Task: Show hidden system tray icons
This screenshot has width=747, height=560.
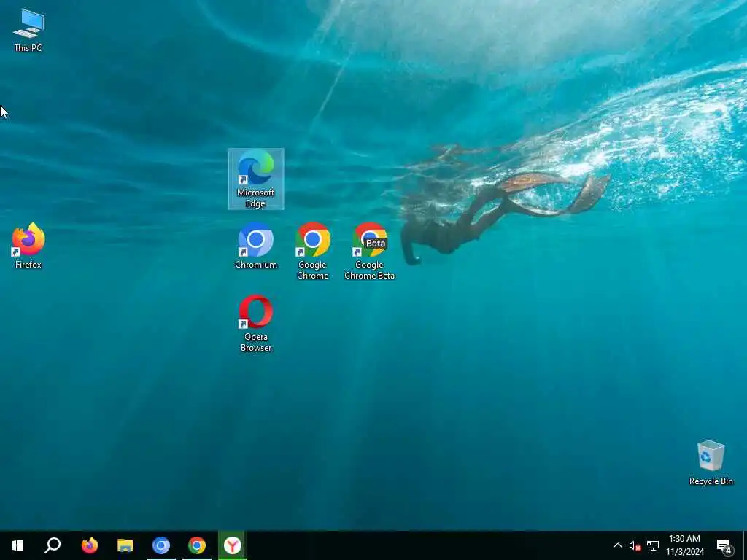Action: click(x=617, y=545)
